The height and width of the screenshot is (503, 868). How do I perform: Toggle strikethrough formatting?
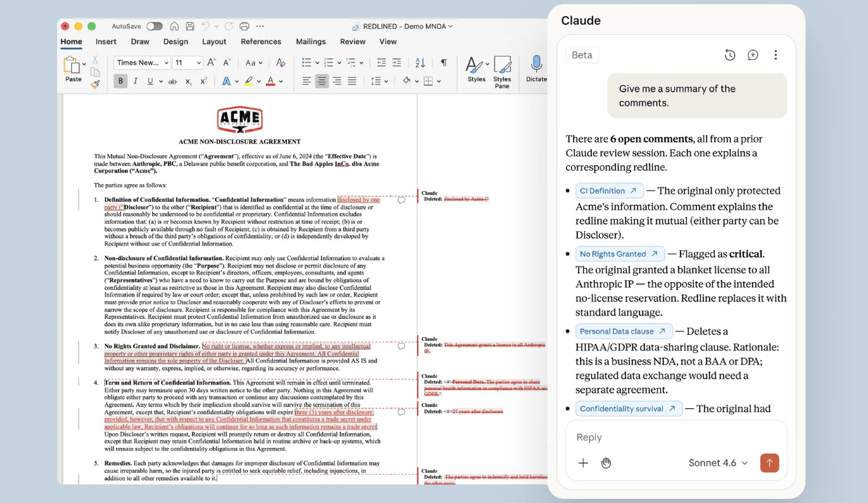point(173,81)
